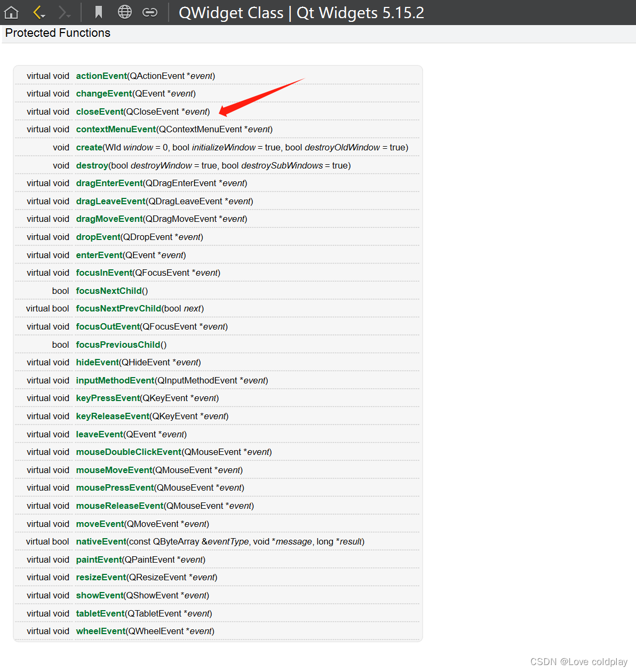Open the dragEnterEvent function link
The image size is (636, 672).
[x=109, y=183]
